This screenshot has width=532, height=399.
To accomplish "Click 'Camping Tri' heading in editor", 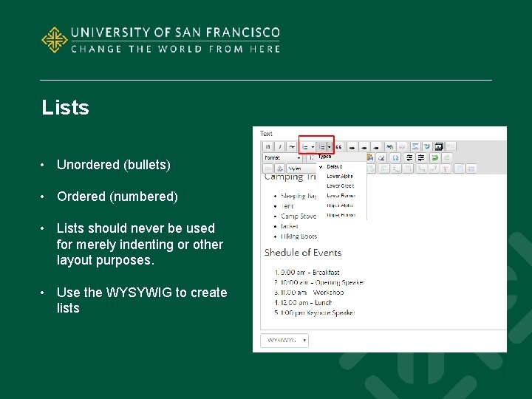I will [x=290, y=177].
